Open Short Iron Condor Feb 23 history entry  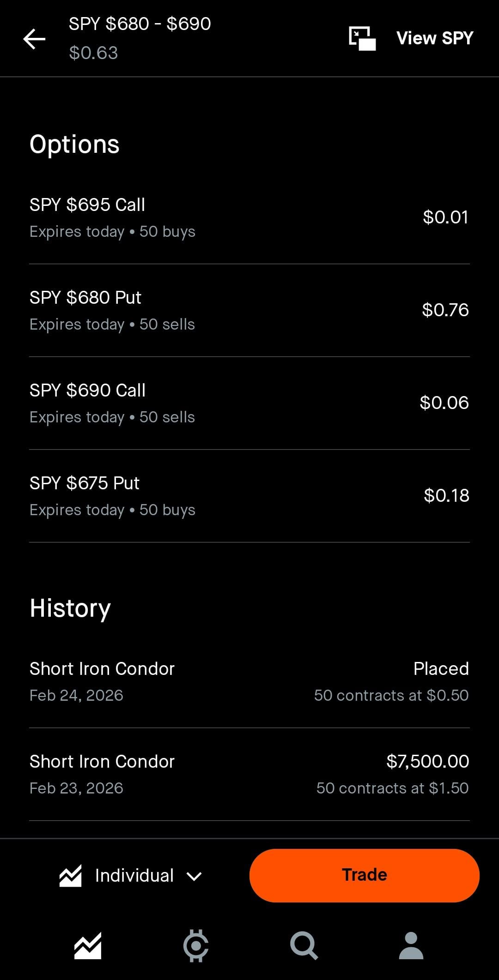[x=249, y=774]
